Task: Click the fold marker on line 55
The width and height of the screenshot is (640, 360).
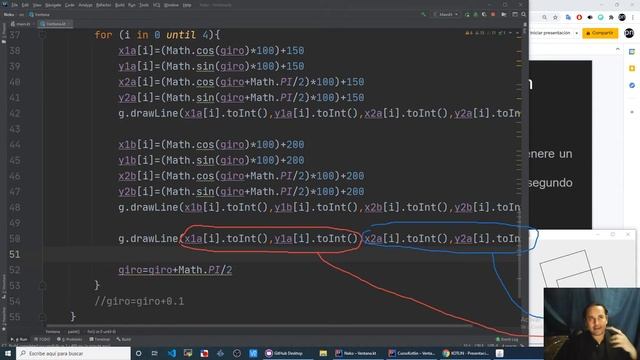Action: [42, 317]
